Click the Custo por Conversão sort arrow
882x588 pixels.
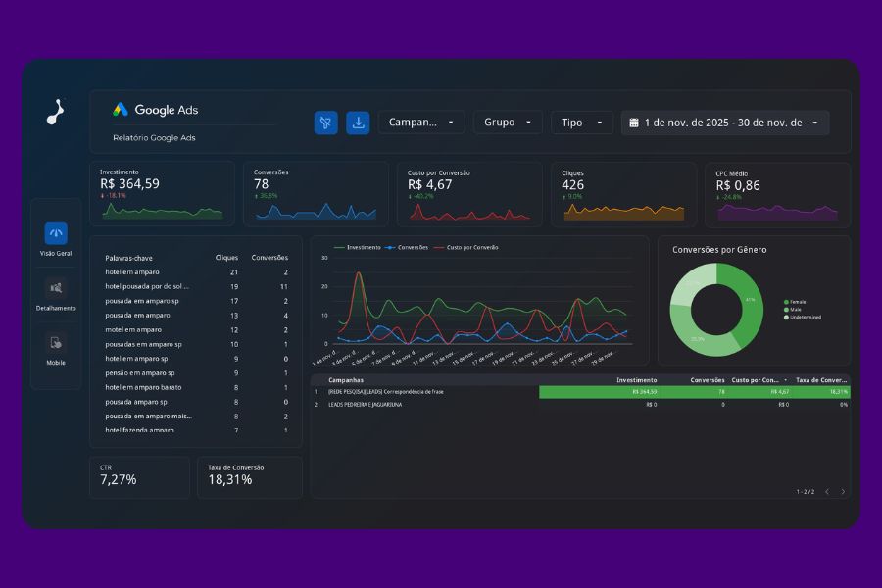tap(786, 380)
